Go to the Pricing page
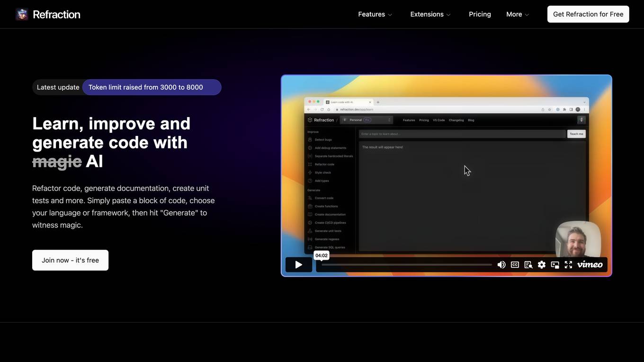The image size is (644, 362). [480, 14]
